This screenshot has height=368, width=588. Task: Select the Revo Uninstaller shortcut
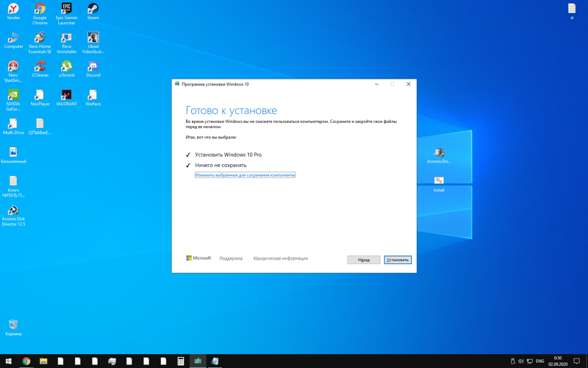click(x=66, y=43)
